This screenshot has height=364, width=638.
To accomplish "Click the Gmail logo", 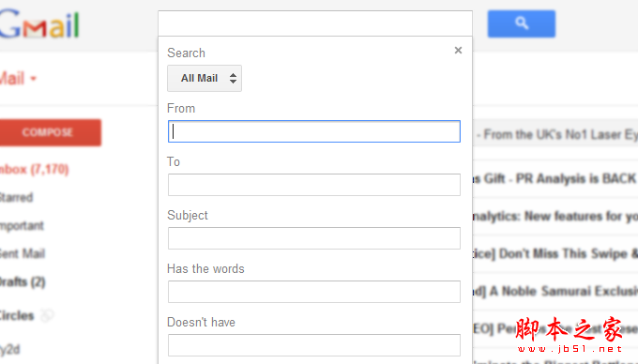I will pos(39,24).
